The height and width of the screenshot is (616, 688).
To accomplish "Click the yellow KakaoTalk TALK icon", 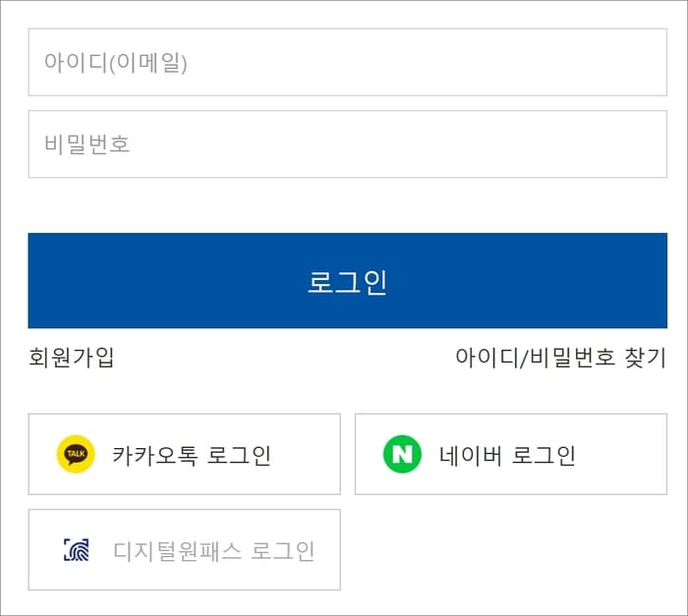I will point(76,454).
